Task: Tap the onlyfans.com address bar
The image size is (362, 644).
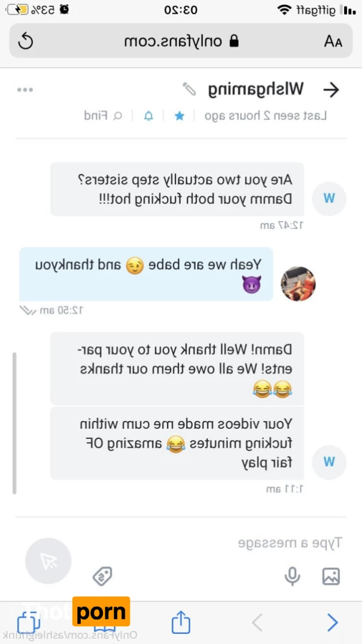Action: pyautogui.click(x=181, y=41)
